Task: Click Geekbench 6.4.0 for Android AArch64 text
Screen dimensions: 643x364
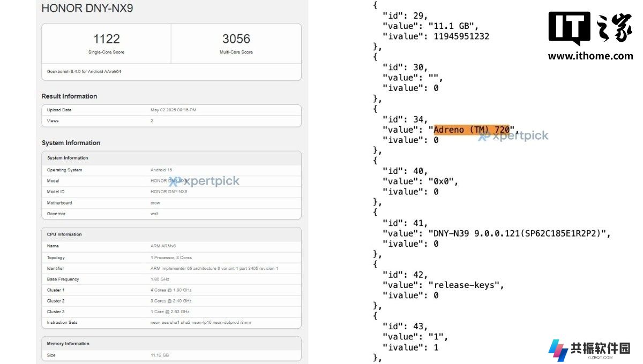Action: click(84, 71)
